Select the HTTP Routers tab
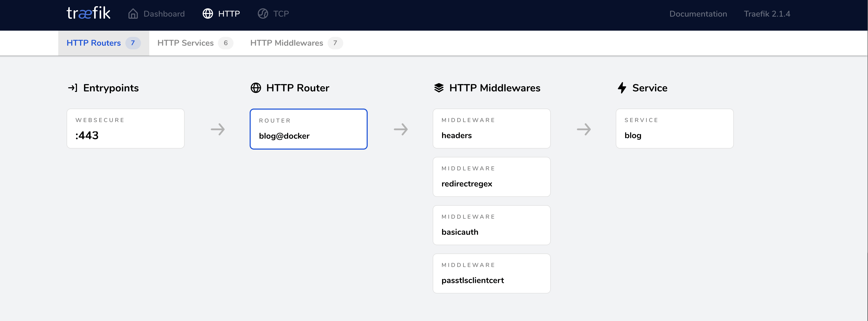Image resolution: width=868 pixels, height=321 pixels. coord(103,43)
